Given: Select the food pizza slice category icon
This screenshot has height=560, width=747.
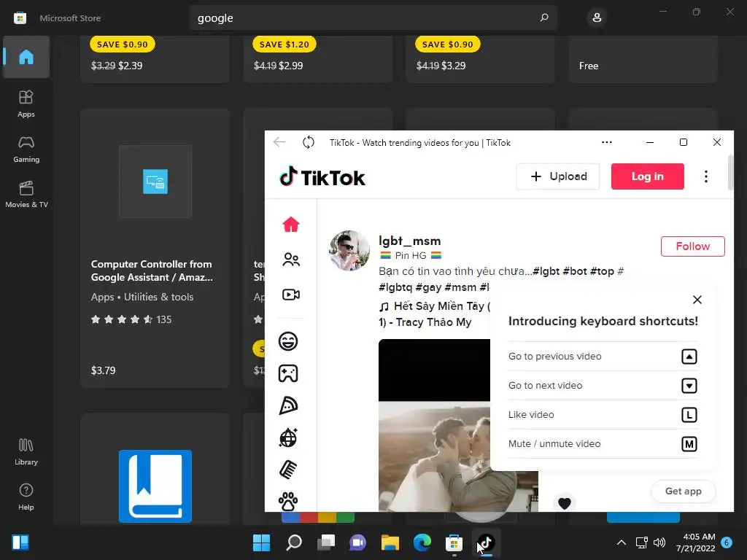Looking at the screenshot, I should pyautogui.click(x=288, y=405).
